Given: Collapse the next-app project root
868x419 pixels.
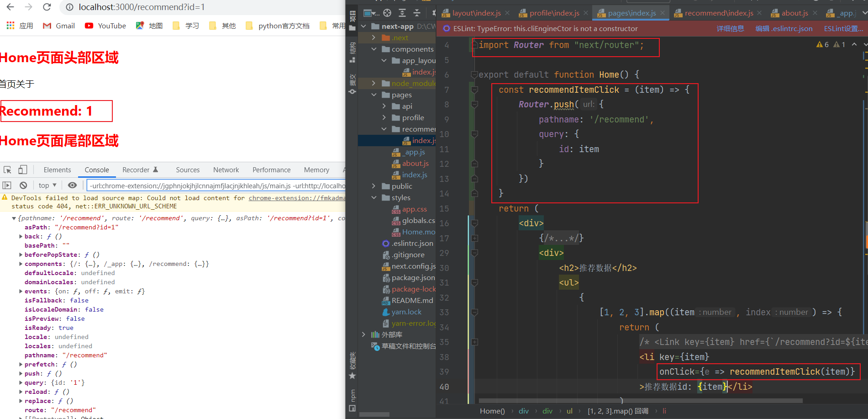Looking at the screenshot, I should click(363, 27).
